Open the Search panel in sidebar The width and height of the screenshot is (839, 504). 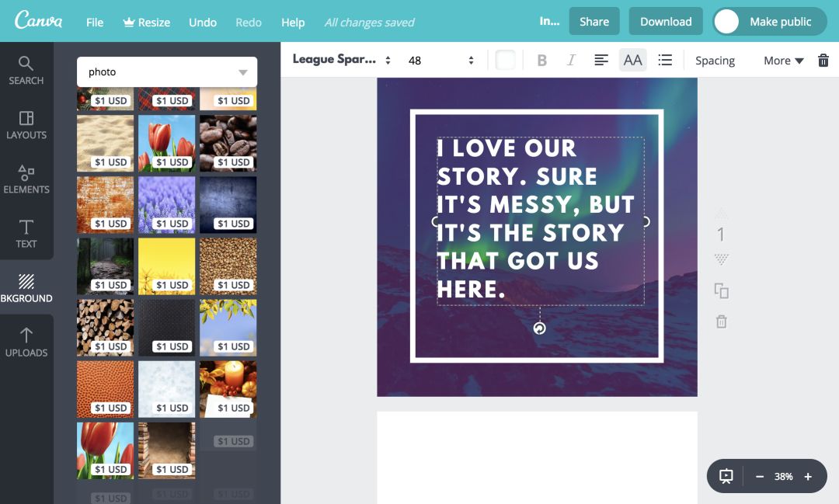tap(26, 71)
